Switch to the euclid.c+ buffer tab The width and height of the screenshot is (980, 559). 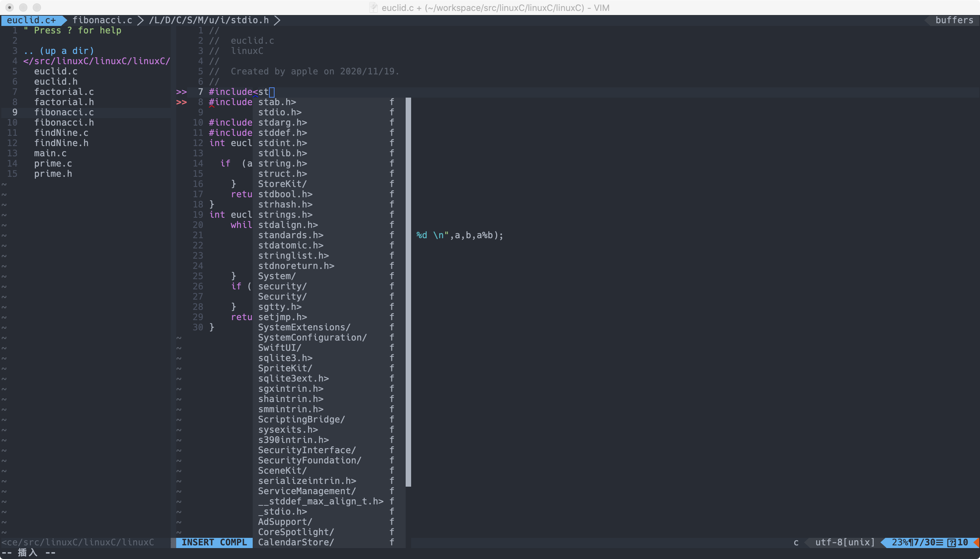pos(31,20)
